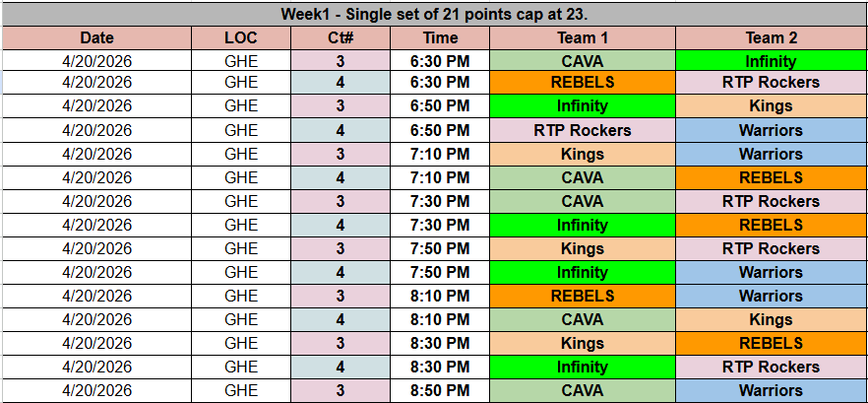Select Team 2 Infinity cell at 6:30 PM
This screenshot has width=868, height=403.
(771, 62)
